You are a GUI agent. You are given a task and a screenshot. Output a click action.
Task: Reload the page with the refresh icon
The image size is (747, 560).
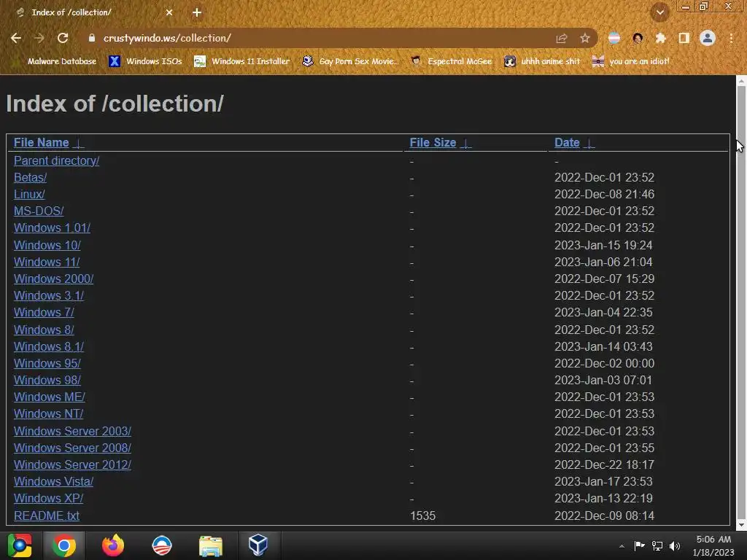pos(63,38)
